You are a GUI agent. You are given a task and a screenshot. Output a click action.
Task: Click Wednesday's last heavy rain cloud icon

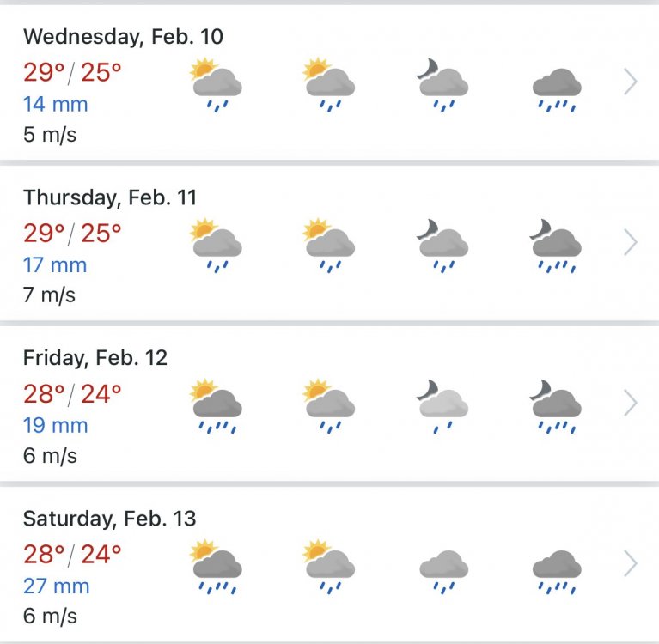tap(557, 88)
